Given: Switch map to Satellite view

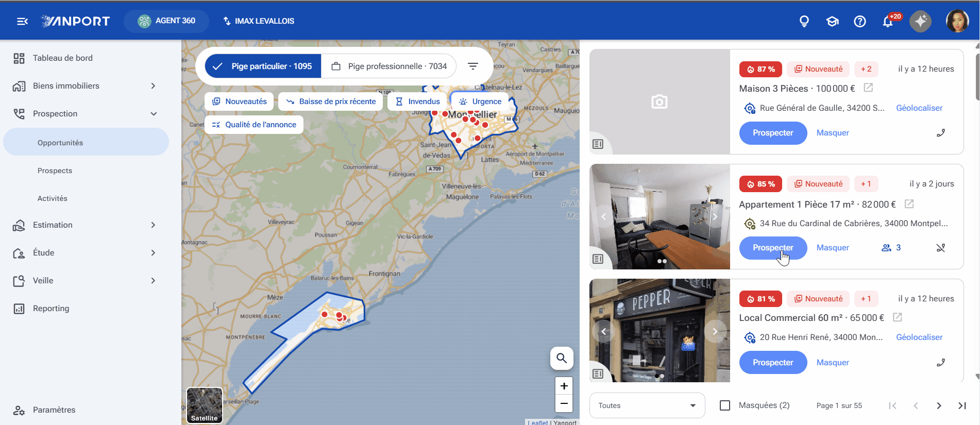Looking at the screenshot, I should pyautogui.click(x=205, y=405).
